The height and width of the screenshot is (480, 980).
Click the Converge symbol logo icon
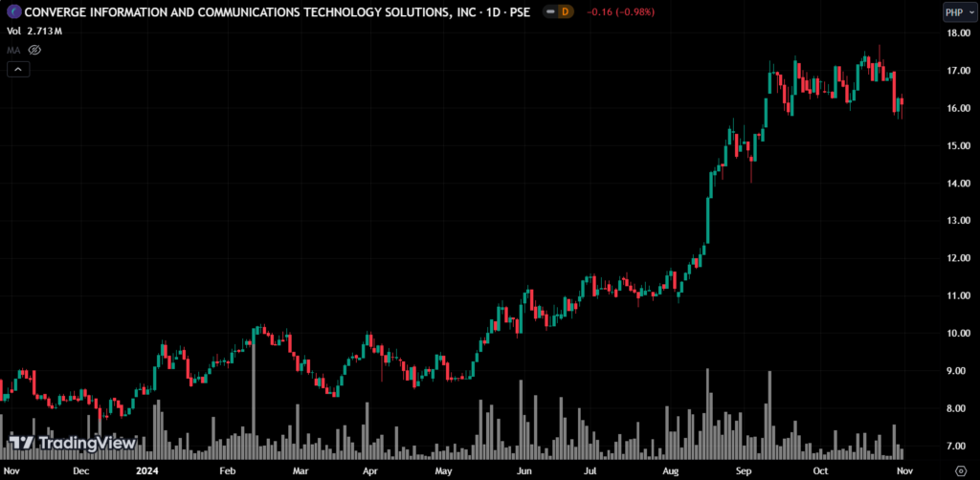click(x=13, y=11)
